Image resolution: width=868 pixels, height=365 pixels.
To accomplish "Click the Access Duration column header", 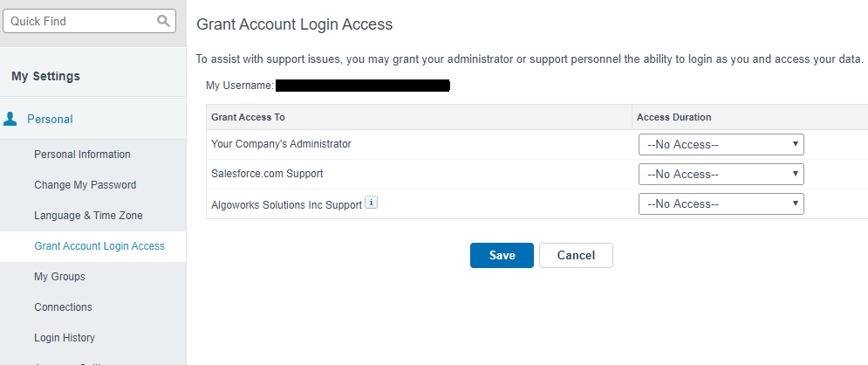I will [x=673, y=117].
